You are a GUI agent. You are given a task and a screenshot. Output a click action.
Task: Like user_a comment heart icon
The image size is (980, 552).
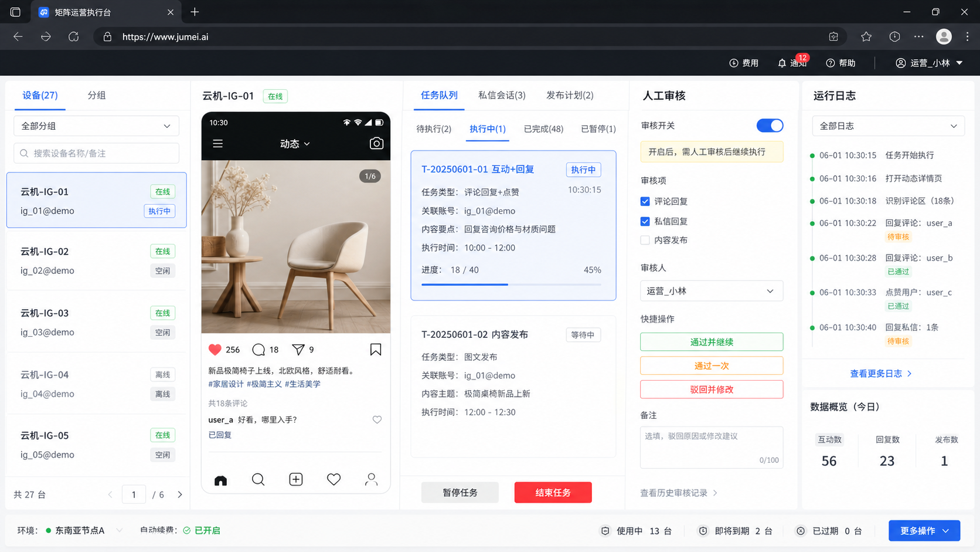click(377, 419)
